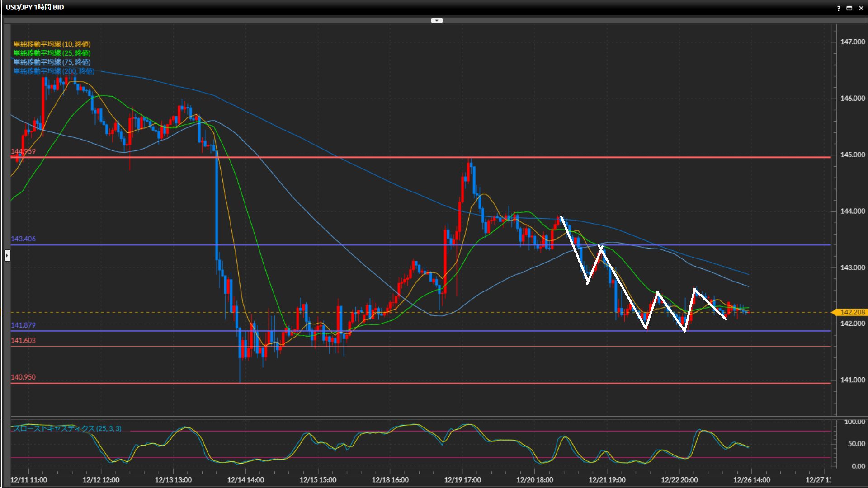
Task: Click the slow stochastics indicator label
Action: coord(67,428)
